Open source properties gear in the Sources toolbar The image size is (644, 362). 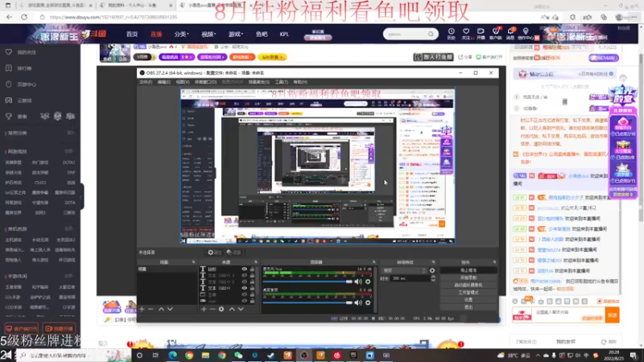click(221, 309)
